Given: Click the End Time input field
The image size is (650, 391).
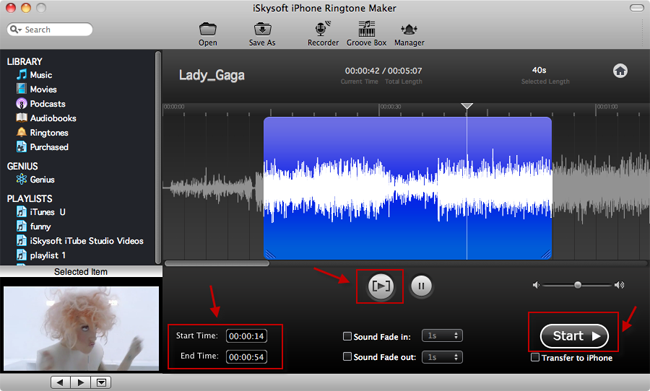Looking at the screenshot, I should pos(246,357).
